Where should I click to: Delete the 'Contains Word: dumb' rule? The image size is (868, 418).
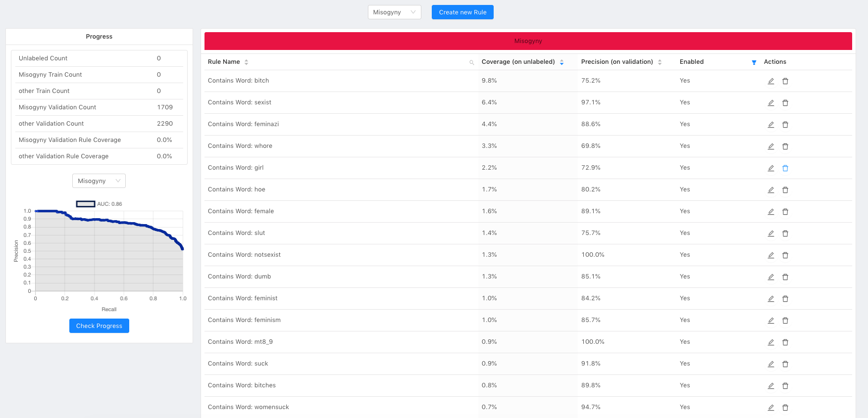click(x=785, y=277)
